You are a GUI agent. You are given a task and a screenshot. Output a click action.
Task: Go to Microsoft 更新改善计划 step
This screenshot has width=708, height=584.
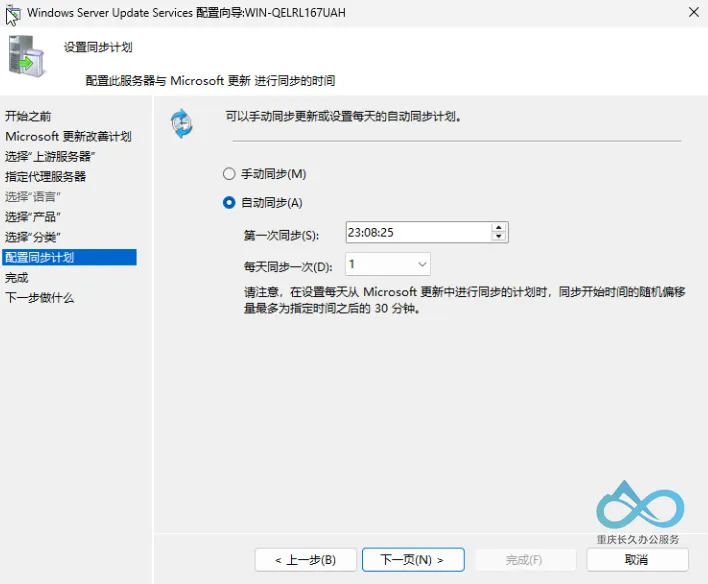coord(68,136)
